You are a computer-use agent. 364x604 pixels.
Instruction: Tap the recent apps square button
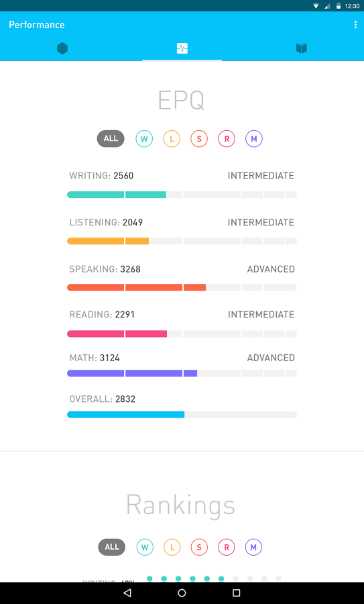click(237, 593)
